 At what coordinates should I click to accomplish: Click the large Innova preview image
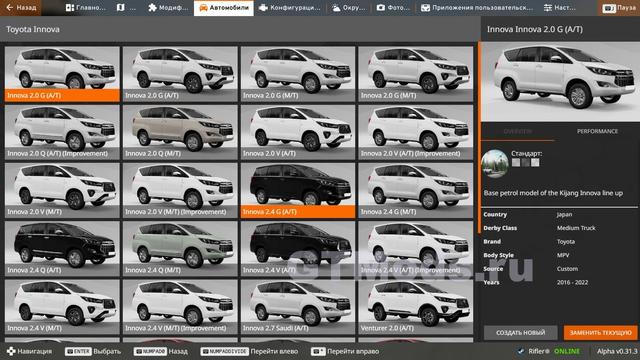560,82
